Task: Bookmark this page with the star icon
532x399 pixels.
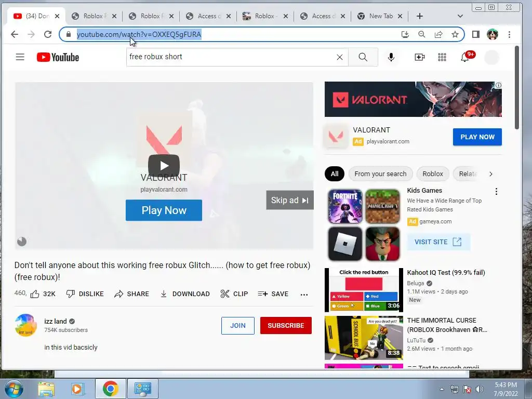Action: (x=455, y=34)
